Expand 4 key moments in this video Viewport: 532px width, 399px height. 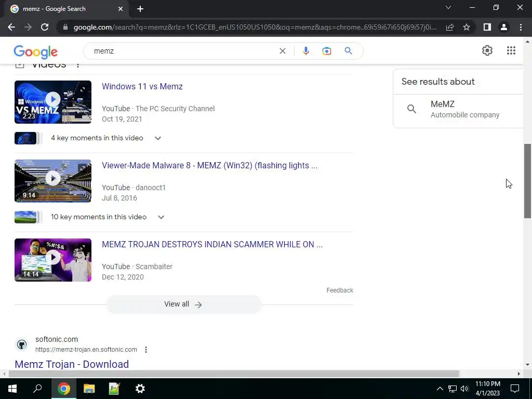[158, 138]
